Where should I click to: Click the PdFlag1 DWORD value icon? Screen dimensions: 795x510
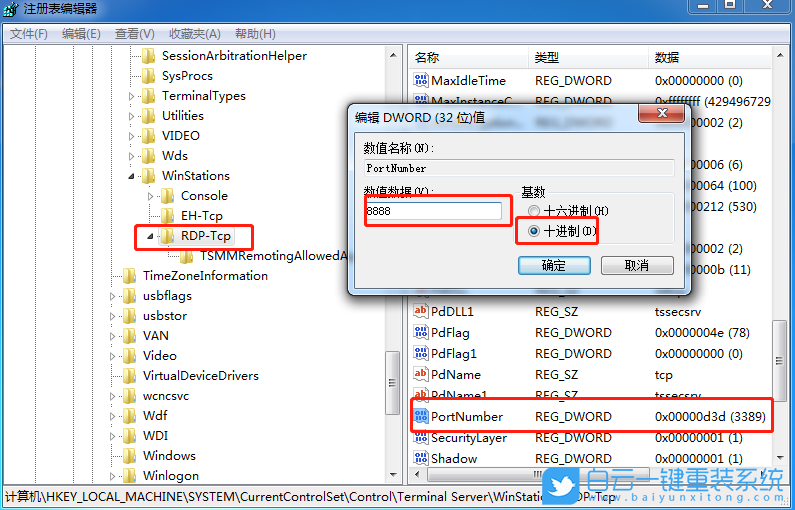[x=421, y=353]
